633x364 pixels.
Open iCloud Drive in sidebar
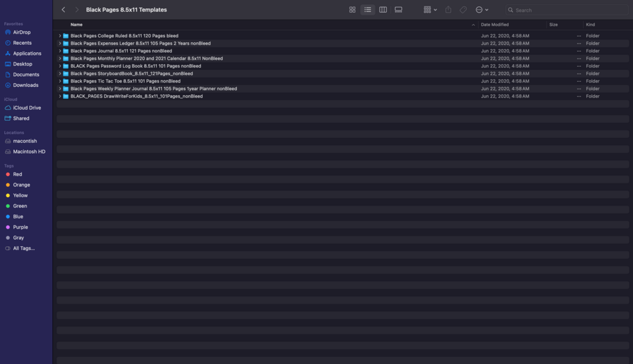(x=26, y=108)
